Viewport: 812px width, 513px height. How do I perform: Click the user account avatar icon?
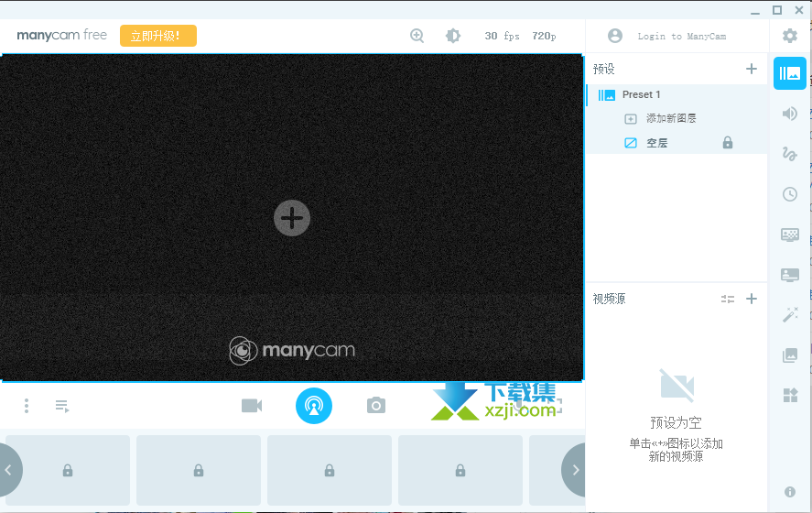pos(615,36)
